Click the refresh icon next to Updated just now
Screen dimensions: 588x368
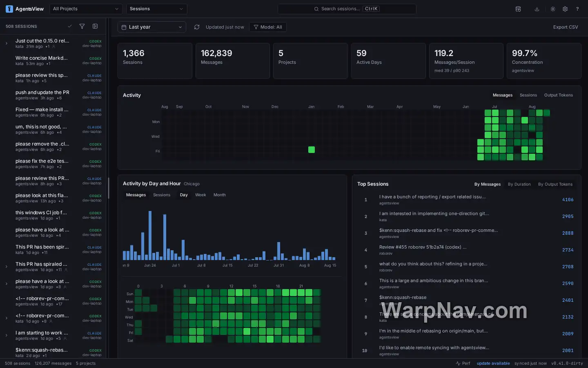click(197, 27)
